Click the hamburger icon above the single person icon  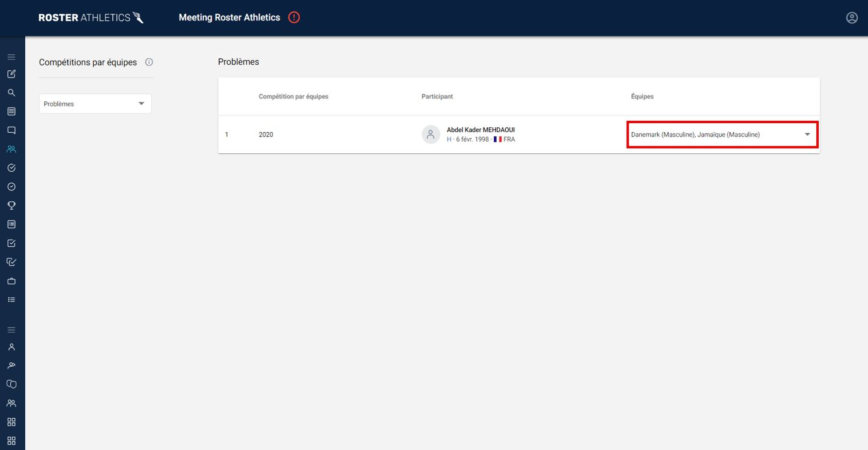point(11,330)
